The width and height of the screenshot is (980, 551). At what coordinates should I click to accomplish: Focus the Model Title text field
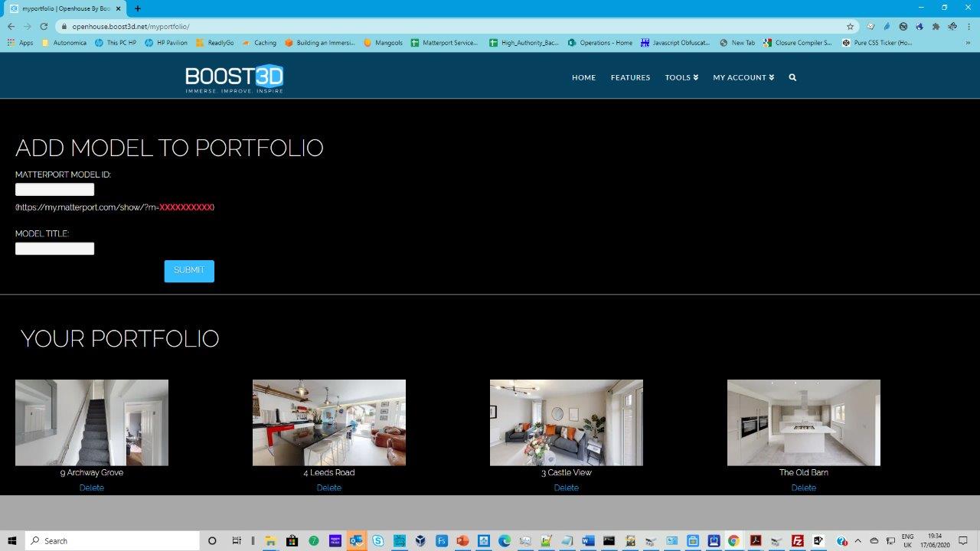point(55,249)
